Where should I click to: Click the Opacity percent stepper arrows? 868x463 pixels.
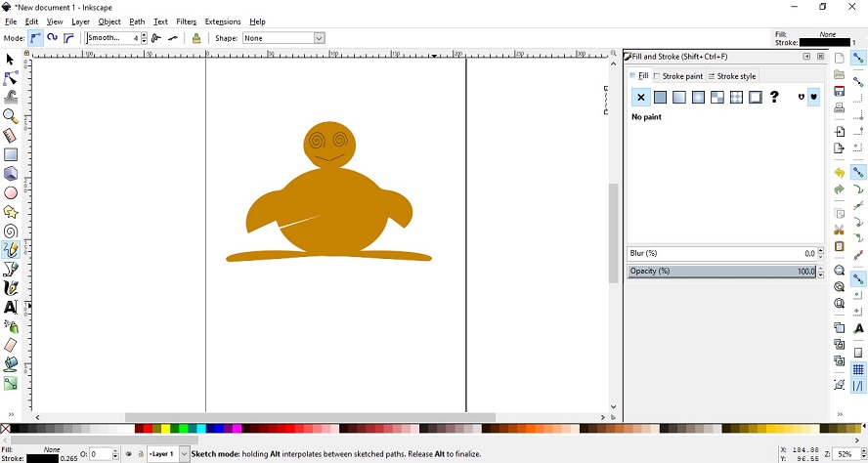(x=820, y=271)
